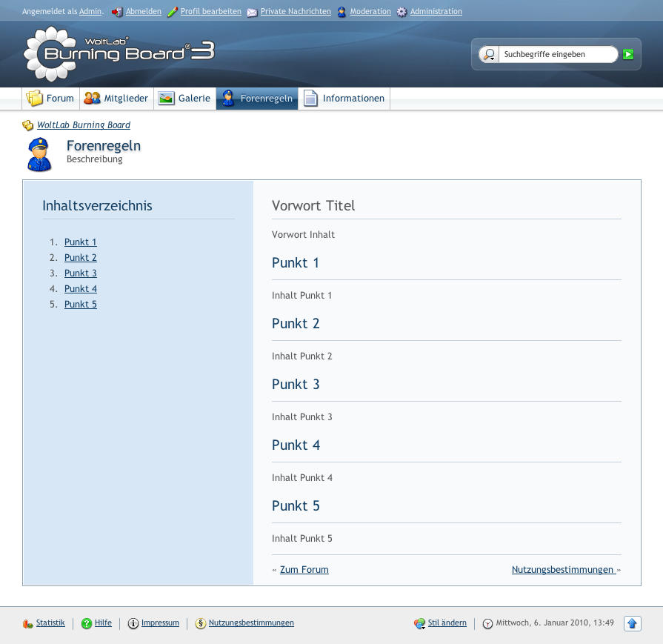
Task: Jump to Punkt 3 in table of contents
Action: click(x=81, y=273)
